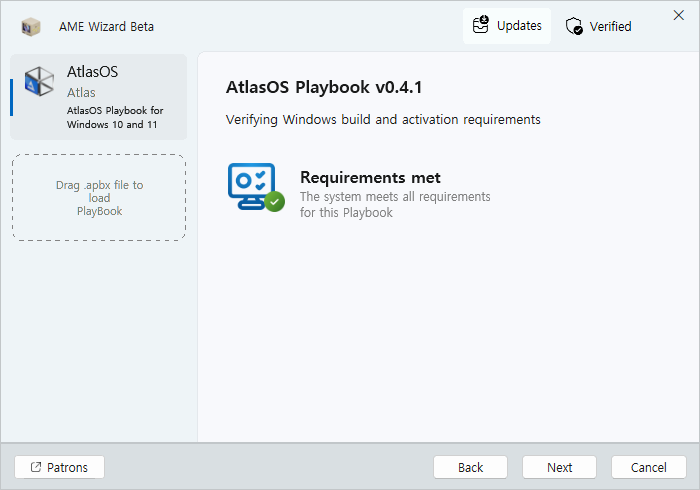
Task: Close the AME Wizard window
Action: pyautogui.click(x=679, y=15)
